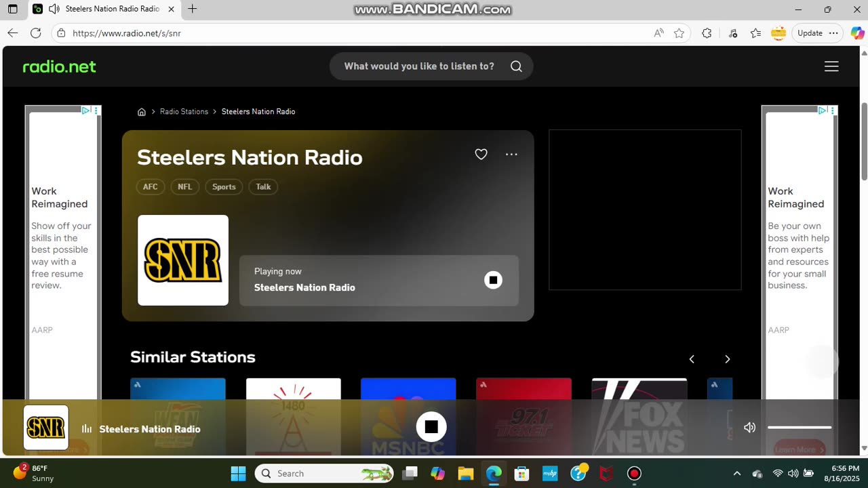Click the search magnifier icon
The image size is (868, 488).
click(x=516, y=66)
